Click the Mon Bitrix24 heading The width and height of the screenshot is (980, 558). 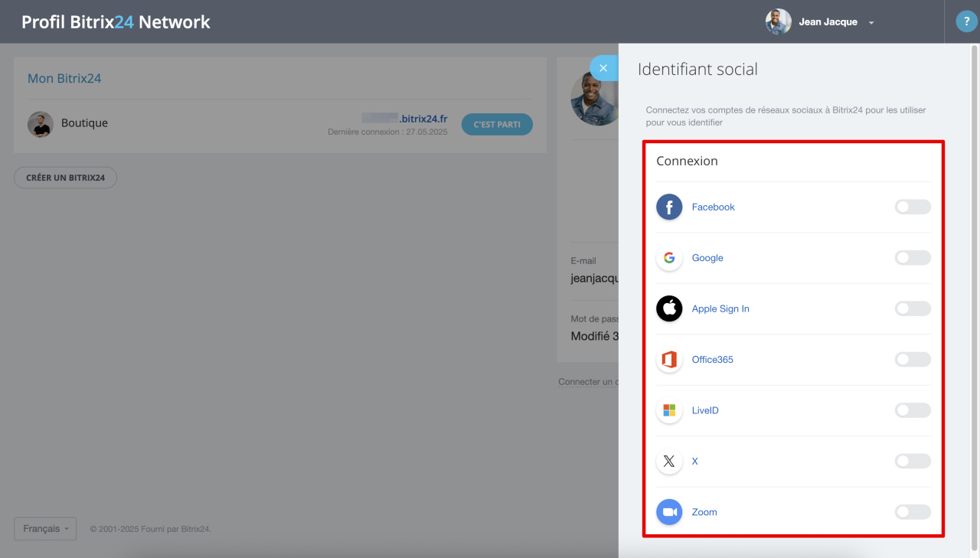tap(64, 78)
